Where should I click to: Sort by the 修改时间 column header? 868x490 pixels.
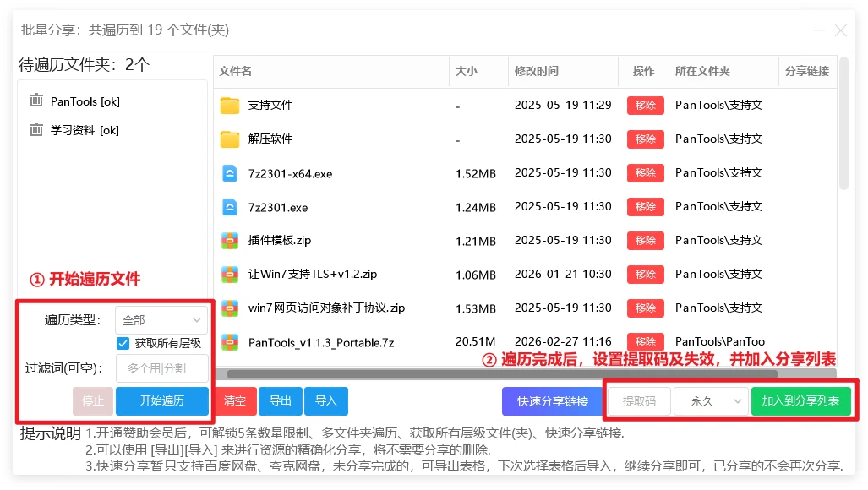(x=536, y=71)
